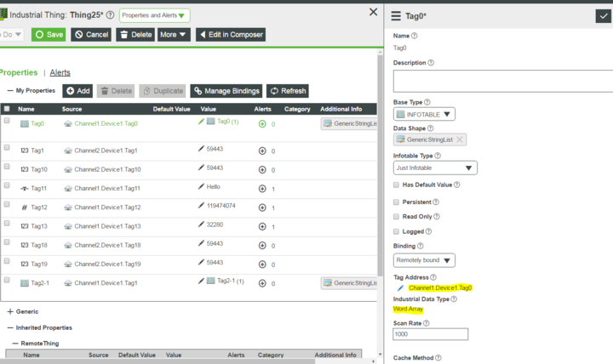Screen dimensions: 613x364
Task: Cancel editing Thing25
Action: coord(91,35)
